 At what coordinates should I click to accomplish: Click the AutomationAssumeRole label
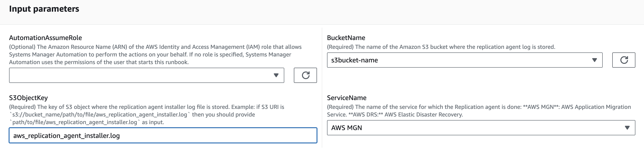tap(46, 38)
